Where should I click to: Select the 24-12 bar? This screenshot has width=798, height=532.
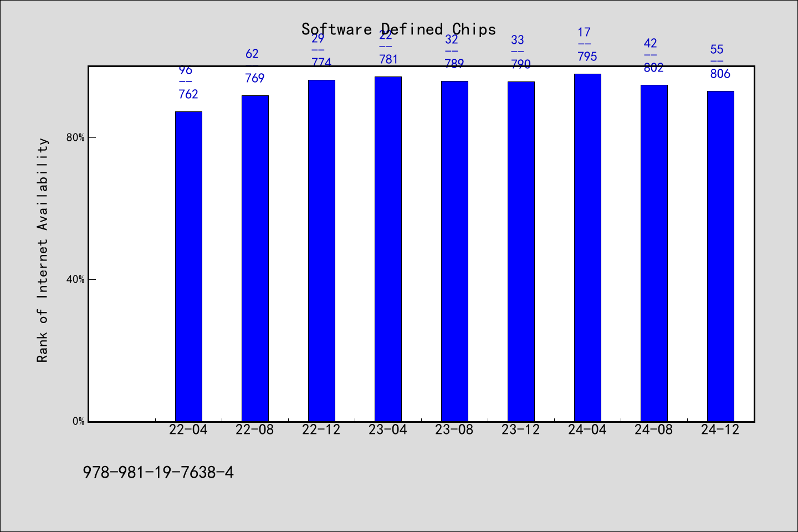tap(720, 256)
